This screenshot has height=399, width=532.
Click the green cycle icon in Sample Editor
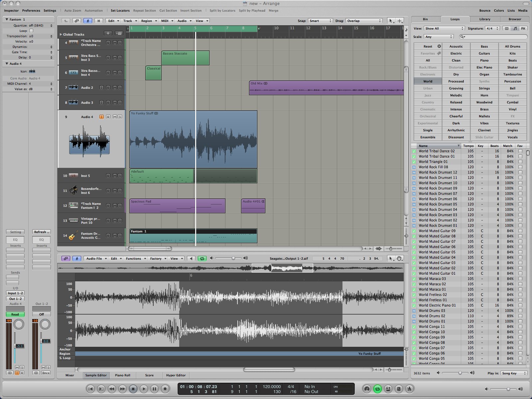click(202, 258)
